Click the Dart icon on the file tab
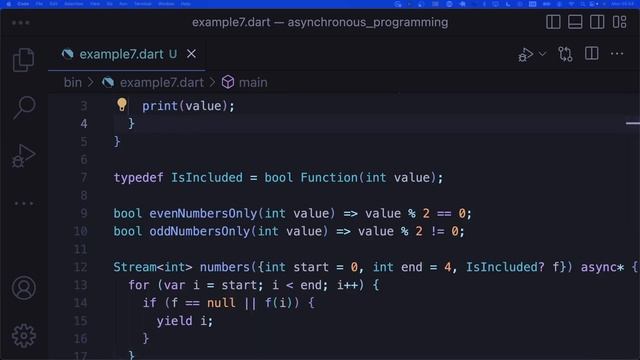Image resolution: width=640 pixels, height=360 pixels. [x=67, y=54]
